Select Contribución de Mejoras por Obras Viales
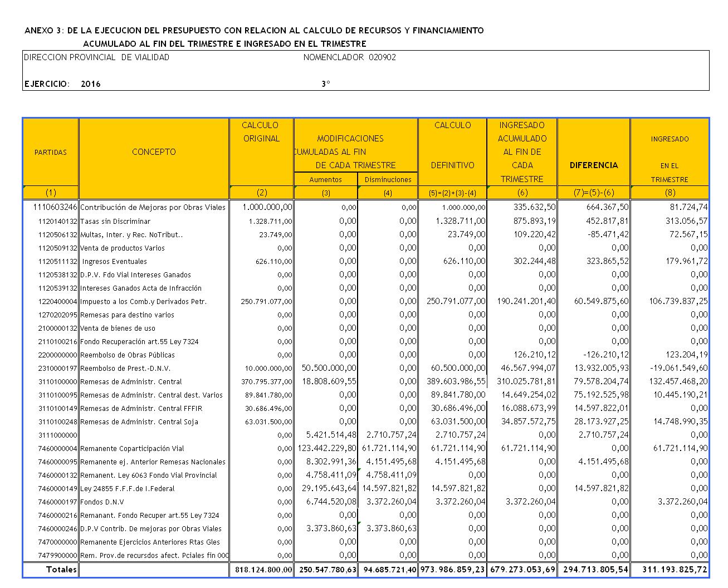This screenshot has width=728, height=588. coord(153,207)
